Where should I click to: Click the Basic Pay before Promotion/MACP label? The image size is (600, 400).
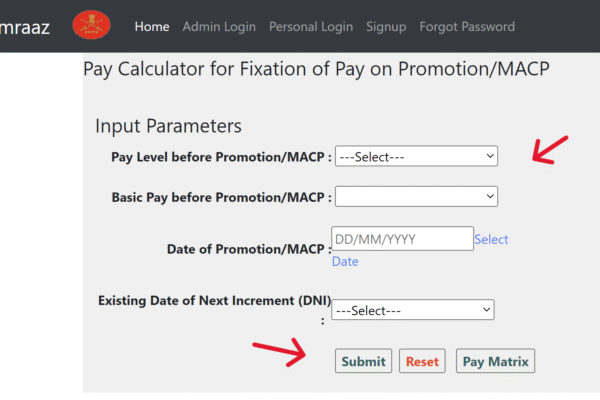tap(221, 197)
